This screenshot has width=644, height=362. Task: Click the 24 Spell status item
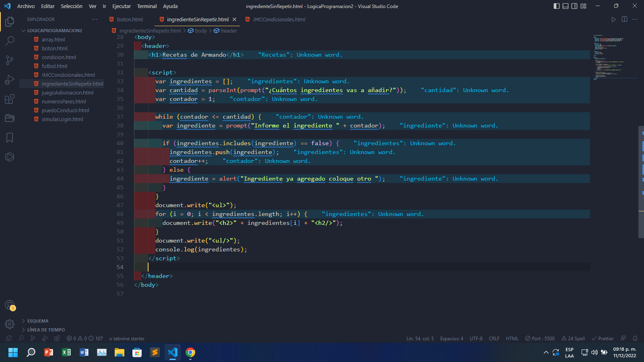(x=573, y=338)
